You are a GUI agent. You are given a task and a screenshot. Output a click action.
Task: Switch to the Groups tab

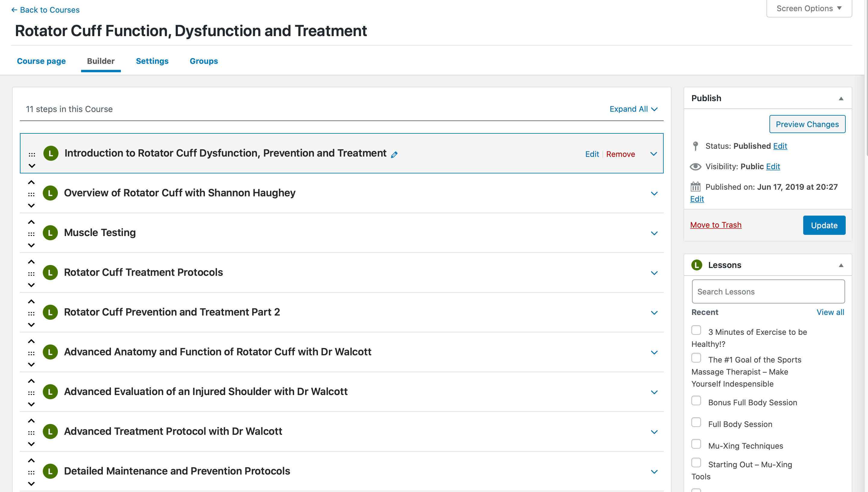(203, 61)
